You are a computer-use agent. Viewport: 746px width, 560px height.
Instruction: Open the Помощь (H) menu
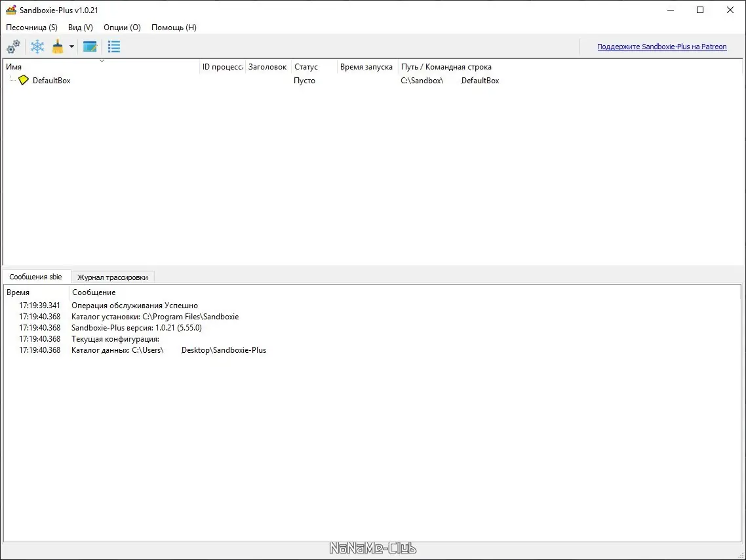coord(174,28)
